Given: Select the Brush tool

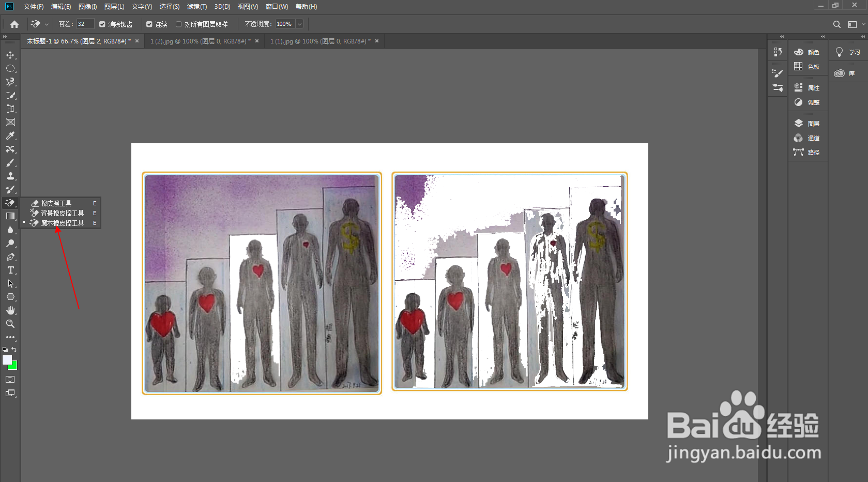Looking at the screenshot, I should tap(10, 163).
